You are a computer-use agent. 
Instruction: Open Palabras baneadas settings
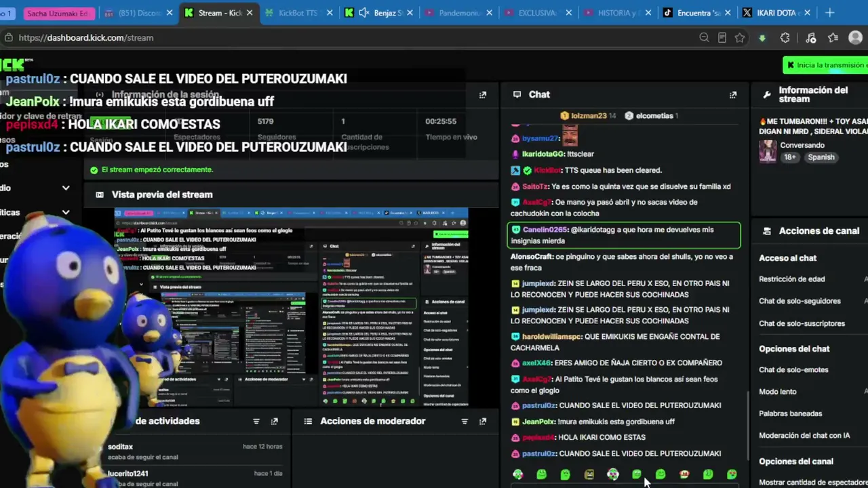[x=791, y=413]
